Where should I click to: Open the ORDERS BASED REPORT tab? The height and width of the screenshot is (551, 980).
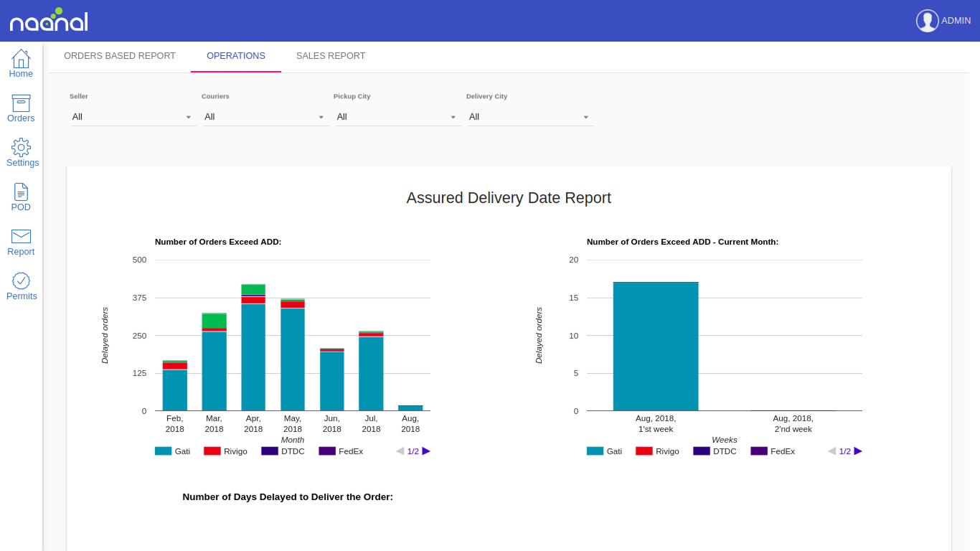[120, 55]
